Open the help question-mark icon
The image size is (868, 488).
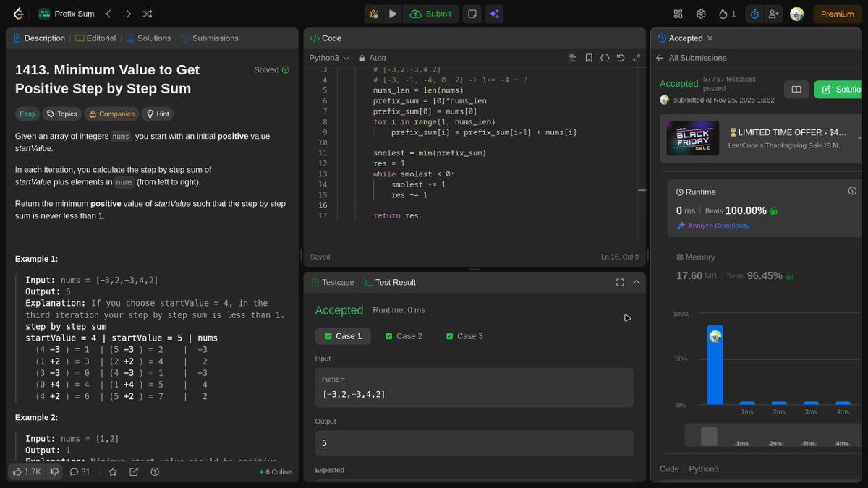pos(155,471)
